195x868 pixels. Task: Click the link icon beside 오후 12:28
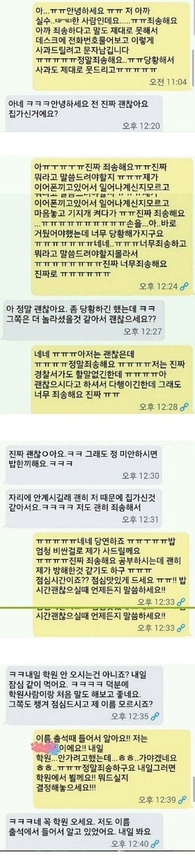click(184, 406)
